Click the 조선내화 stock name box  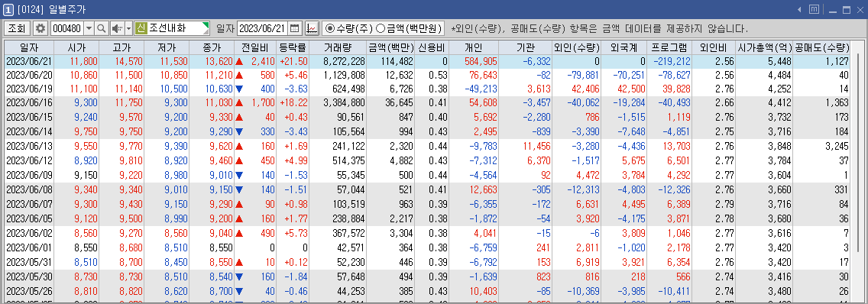click(x=178, y=28)
